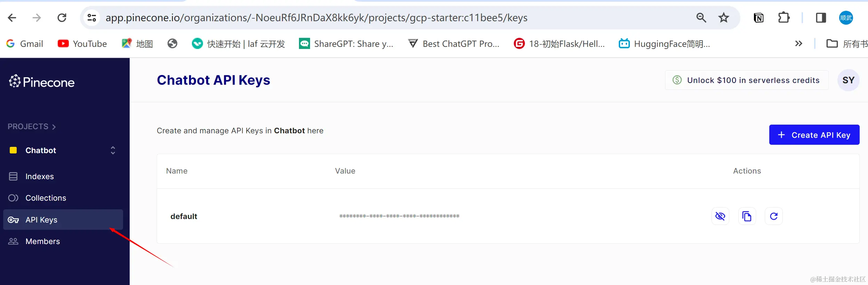The image size is (868, 285).
Task: Click the address bar URL
Action: coord(316,18)
